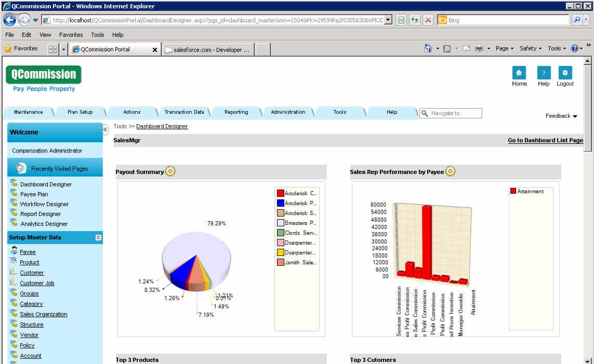
Task: Click the browser Back arrow button
Action: coord(9,20)
